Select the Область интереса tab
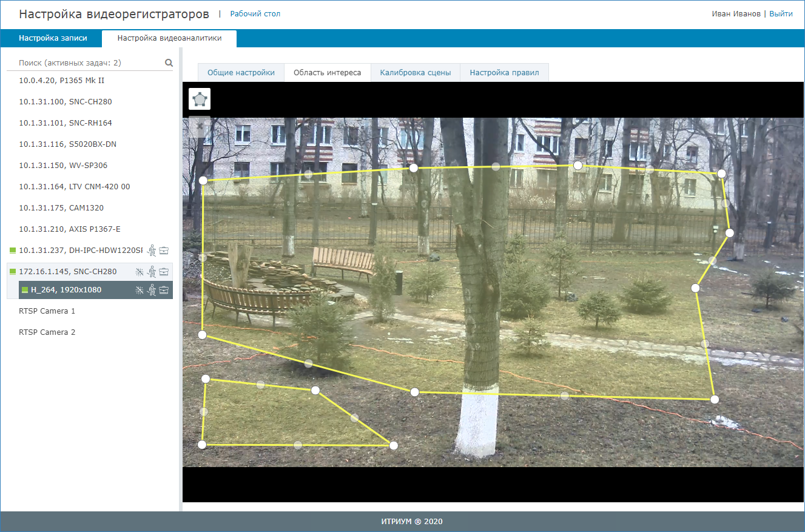 [327, 72]
